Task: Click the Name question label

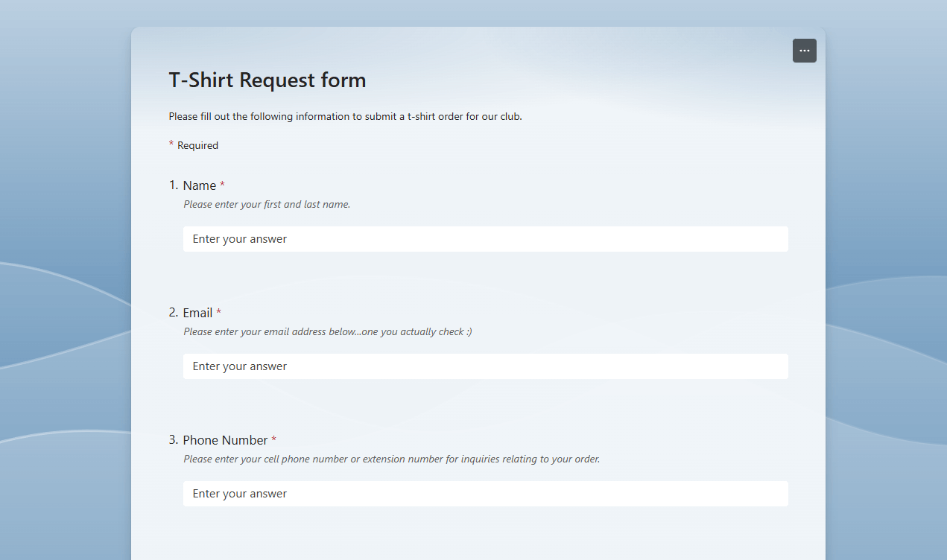Action: 200,185
